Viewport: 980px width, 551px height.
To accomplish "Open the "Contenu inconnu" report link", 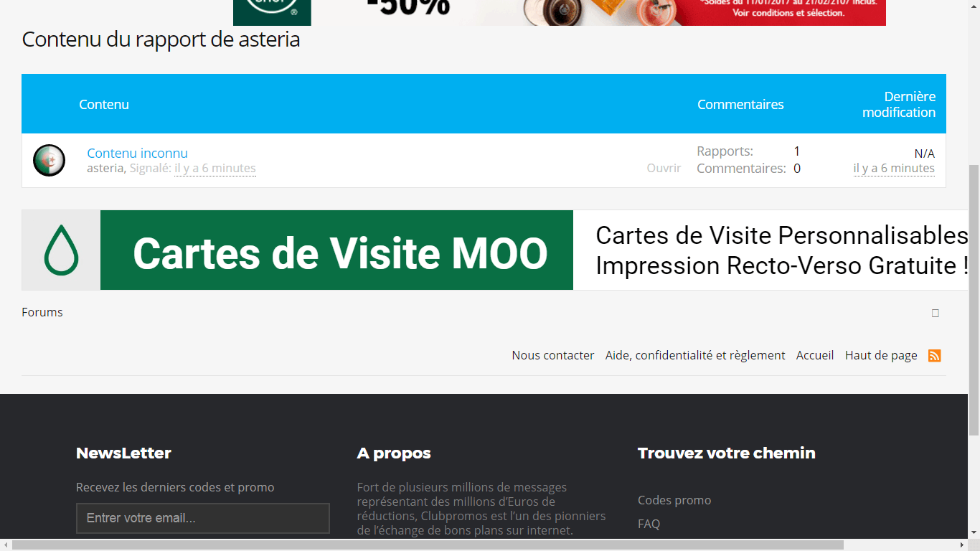I will (x=137, y=153).
